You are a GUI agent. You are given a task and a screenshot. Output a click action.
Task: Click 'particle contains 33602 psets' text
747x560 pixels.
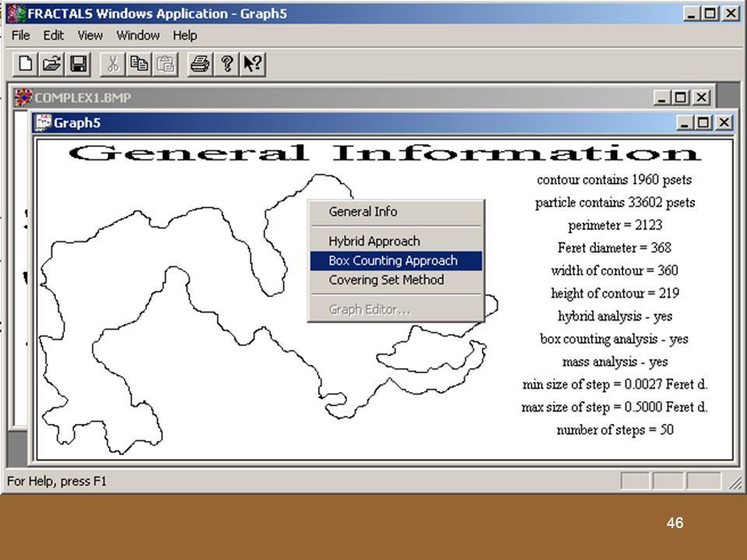(x=615, y=203)
